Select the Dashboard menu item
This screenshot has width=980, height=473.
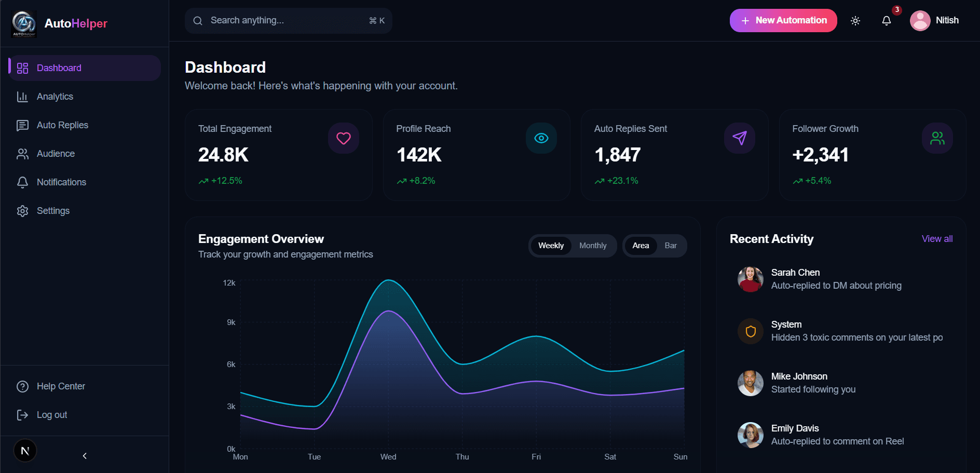coord(59,67)
